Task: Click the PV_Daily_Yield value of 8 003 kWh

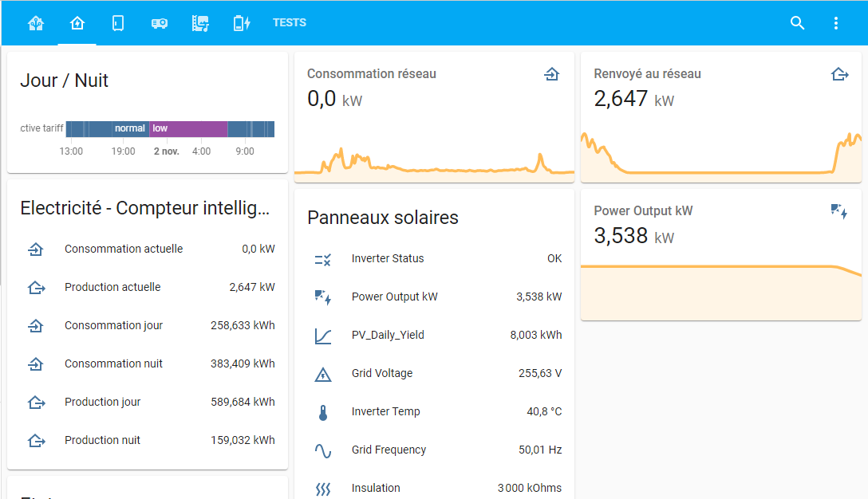Action: pyautogui.click(x=538, y=335)
